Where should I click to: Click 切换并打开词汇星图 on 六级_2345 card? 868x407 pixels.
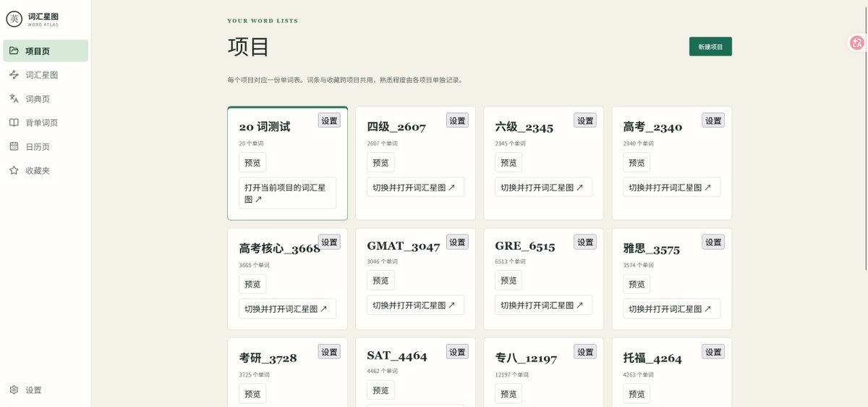point(543,187)
